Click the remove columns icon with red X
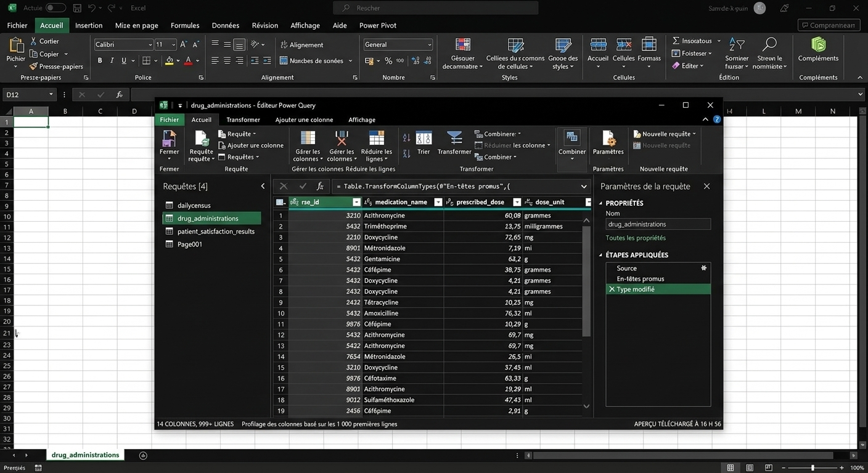 (342, 138)
